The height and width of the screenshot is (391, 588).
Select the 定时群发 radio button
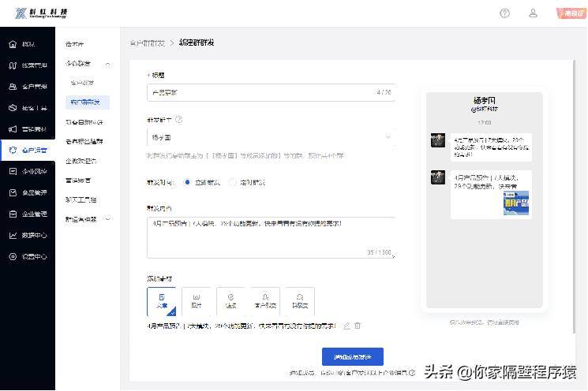(233, 182)
